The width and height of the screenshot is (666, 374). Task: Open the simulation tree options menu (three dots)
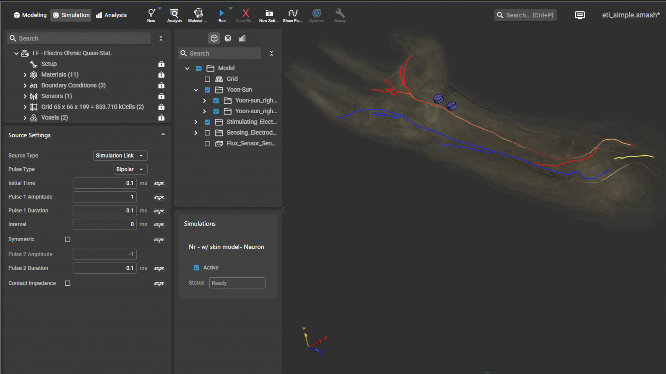pos(161,38)
